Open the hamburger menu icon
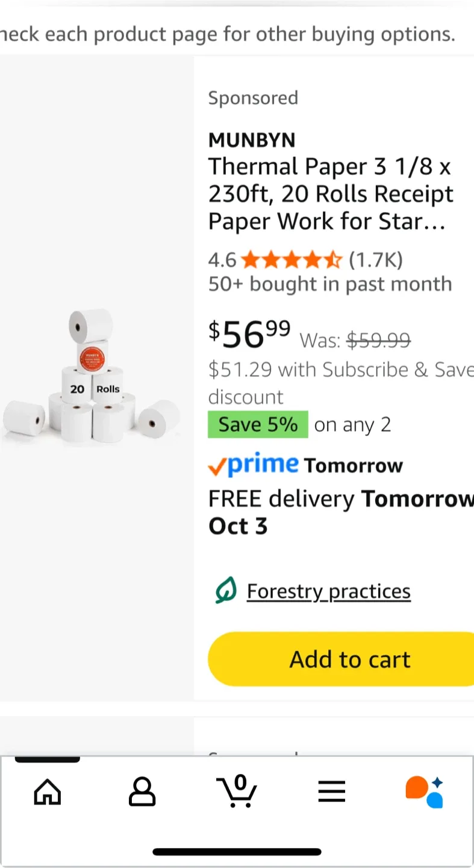This screenshot has height=868, width=474. tap(332, 792)
